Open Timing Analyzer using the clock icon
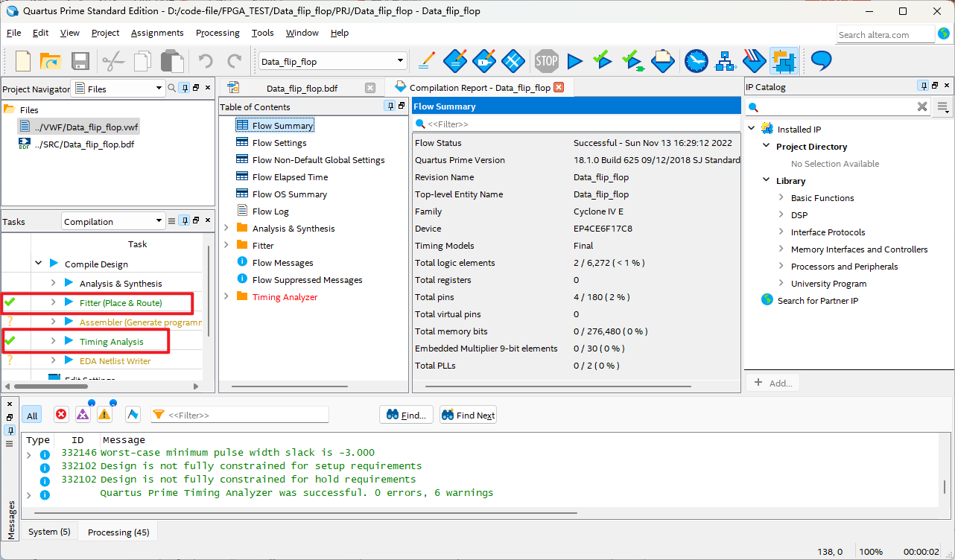The image size is (955, 560). point(697,60)
